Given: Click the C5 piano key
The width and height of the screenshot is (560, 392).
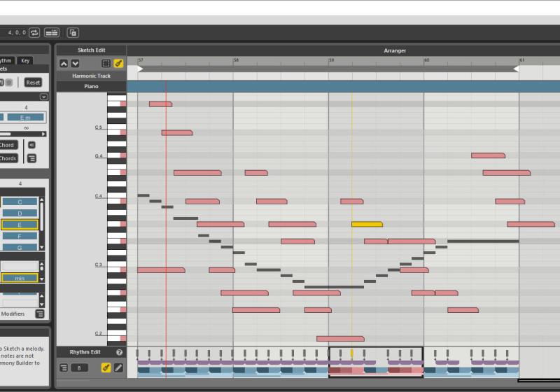Looking at the screenshot, I should (117, 127).
